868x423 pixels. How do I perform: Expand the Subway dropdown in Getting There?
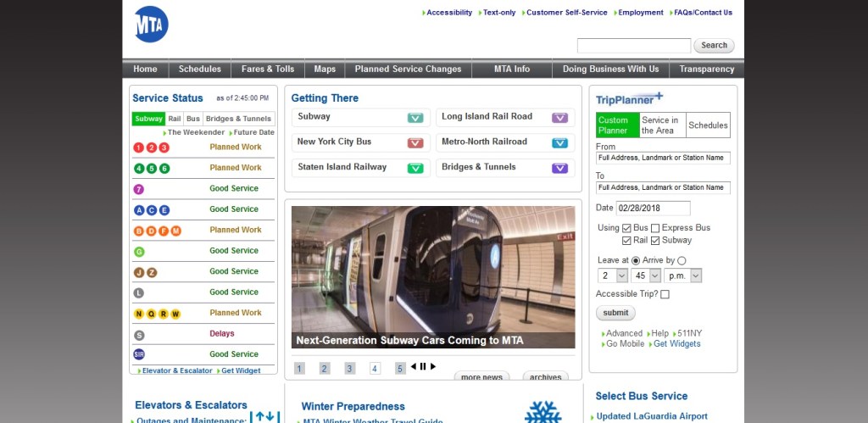pos(415,118)
